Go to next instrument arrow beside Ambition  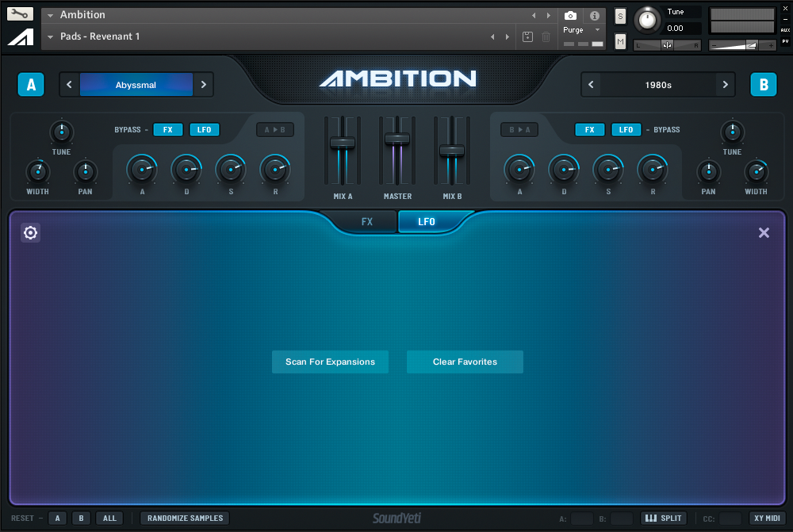pyautogui.click(x=548, y=16)
